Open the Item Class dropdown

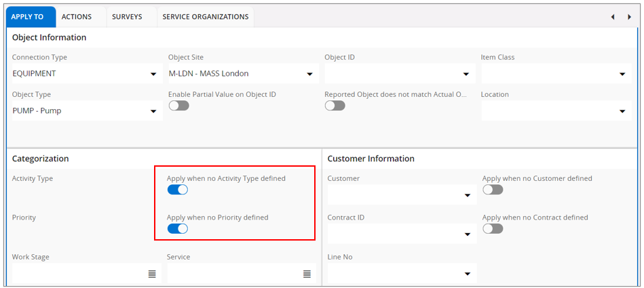pyautogui.click(x=622, y=75)
